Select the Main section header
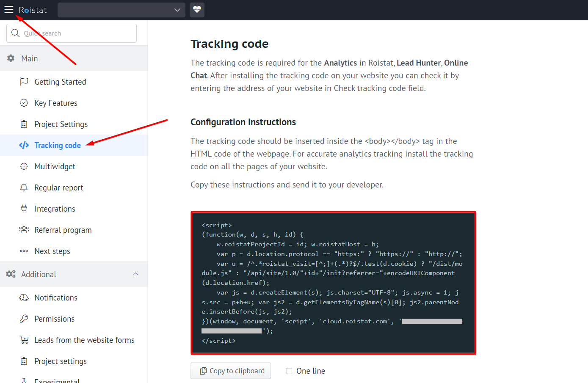The height and width of the screenshot is (383, 588). (74, 58)
